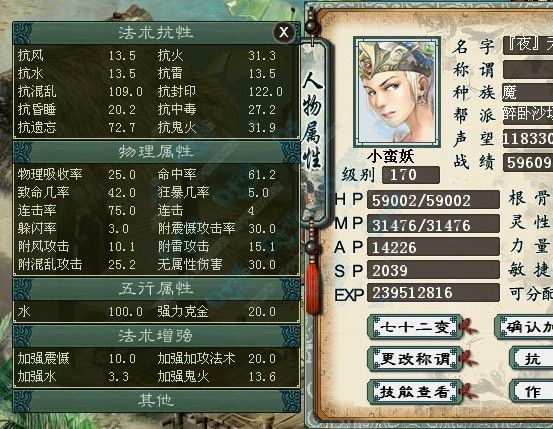The image size is (553, 429).
Task: Click the red tassel ornament
Action: (312, 288)
